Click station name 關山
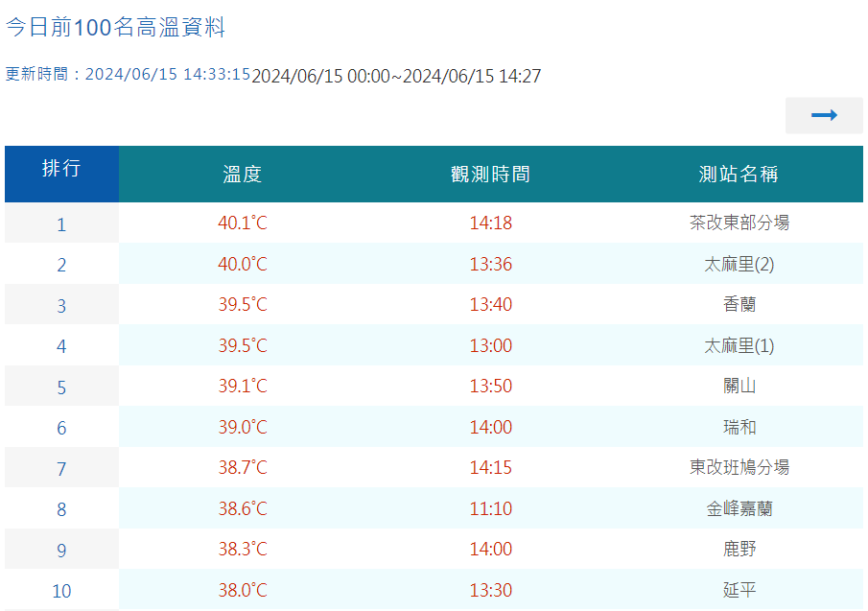Viewport: 868px width, 611px height. (739, 386)
